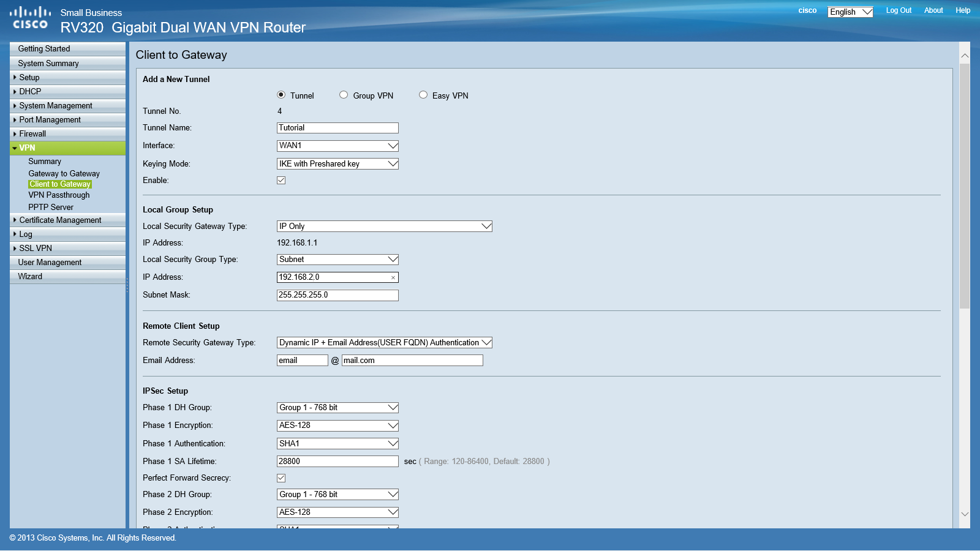Screen dimensions: 980x551
Task: Expand the Firewall menu
Action: [67, 134]
